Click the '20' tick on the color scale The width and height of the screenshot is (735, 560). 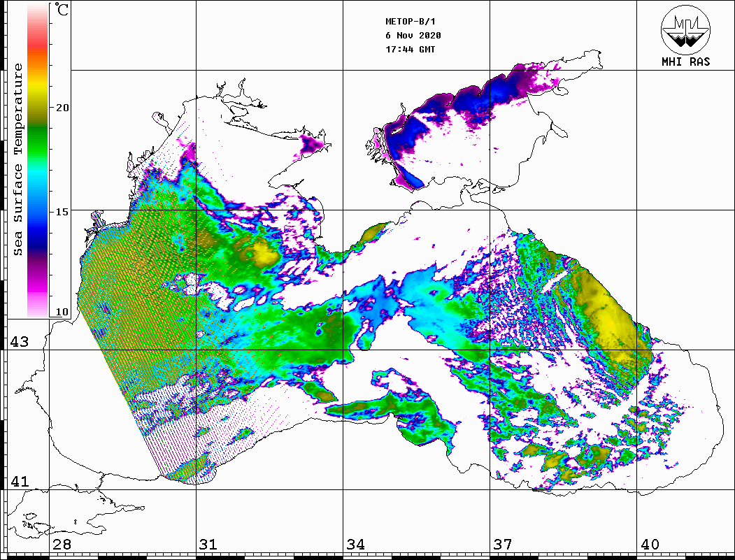62,108
